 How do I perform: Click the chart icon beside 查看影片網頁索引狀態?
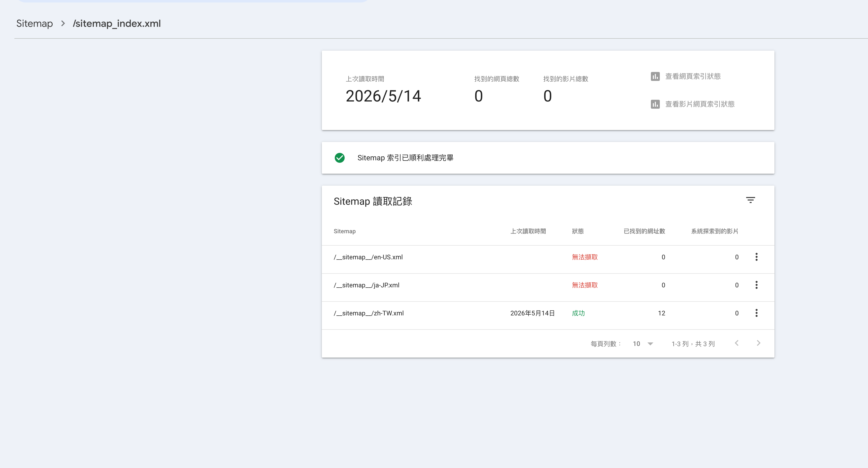[655, 104]
